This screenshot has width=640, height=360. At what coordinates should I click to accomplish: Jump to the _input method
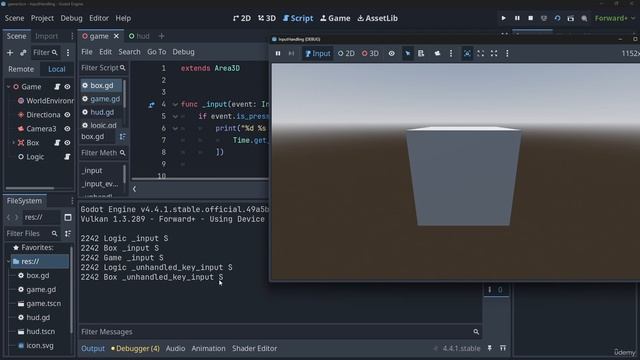pos(92,171)
